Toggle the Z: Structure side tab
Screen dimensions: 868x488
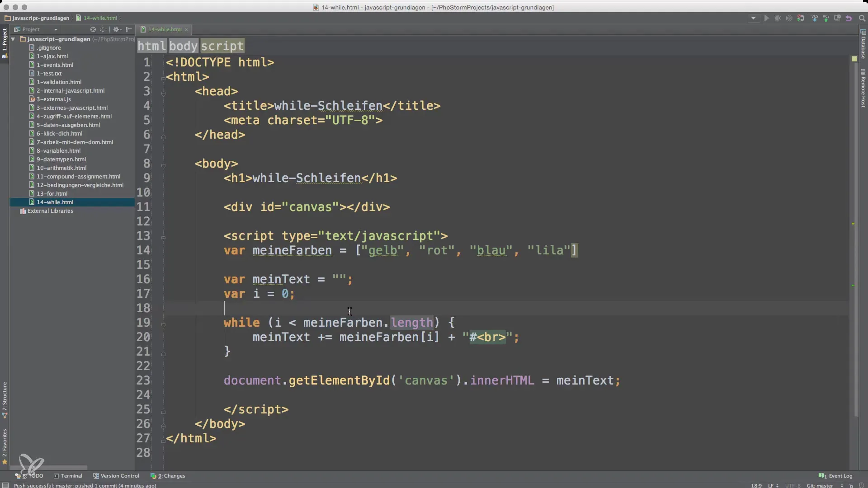point(5,400)
